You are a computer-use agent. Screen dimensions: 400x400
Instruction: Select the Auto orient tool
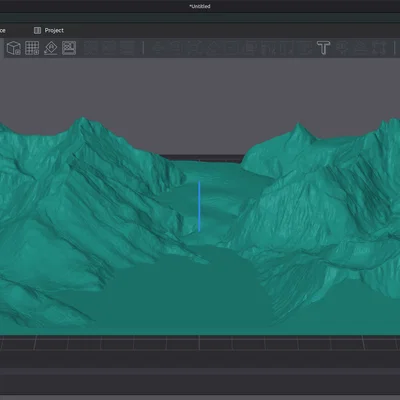(x=50, y=48)
